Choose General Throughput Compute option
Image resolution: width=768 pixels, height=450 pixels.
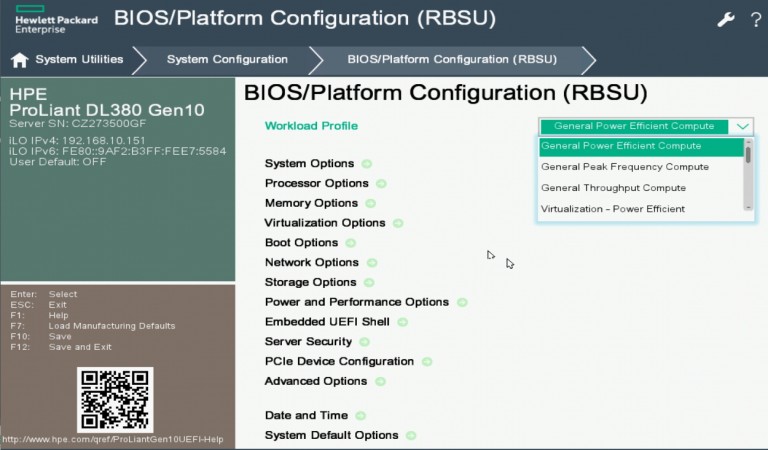pyautogui.click(x=613, y=188)
